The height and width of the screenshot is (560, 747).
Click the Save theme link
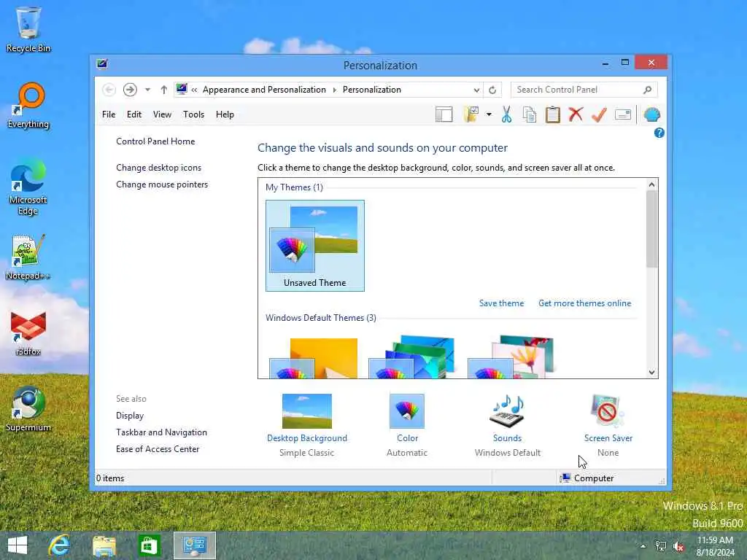501,303
